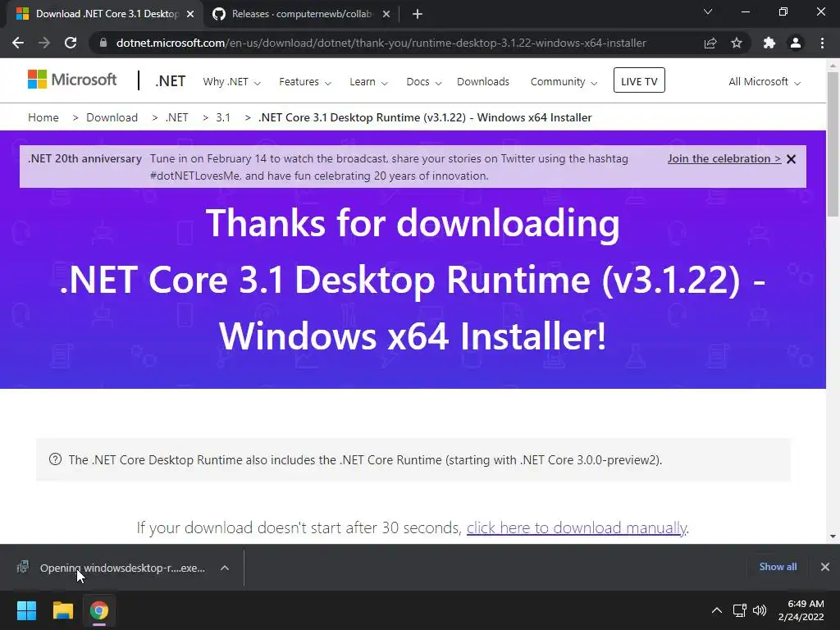Viewport: 840px width, 630px height.
Task: Click the Join the celebration link
Action: tap(724, 158)
